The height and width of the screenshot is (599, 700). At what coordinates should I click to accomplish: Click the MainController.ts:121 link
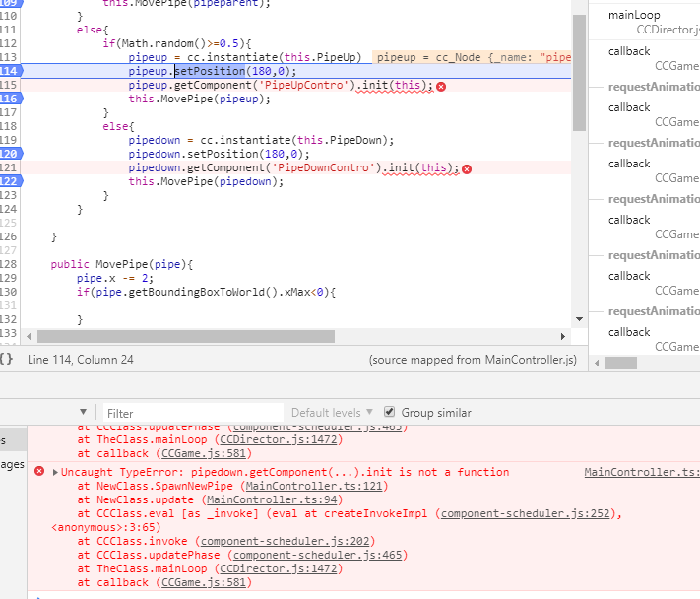(314, 486)
